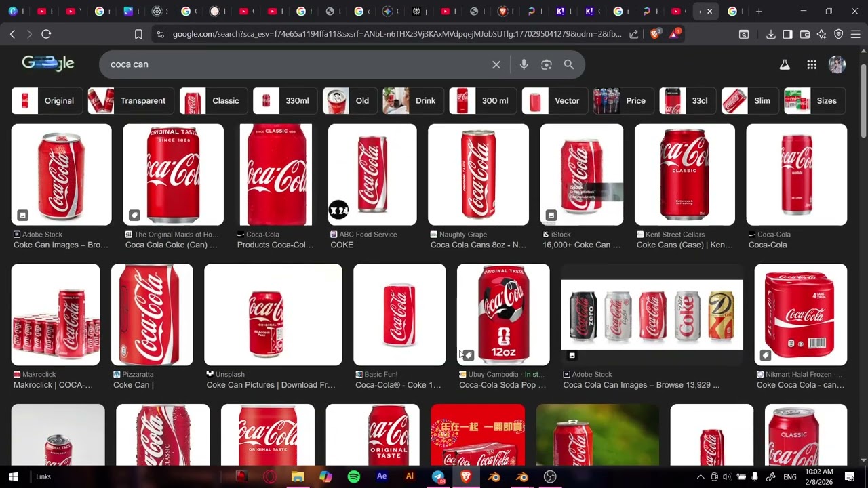Open Google Search Labs flask

point(785,64)
